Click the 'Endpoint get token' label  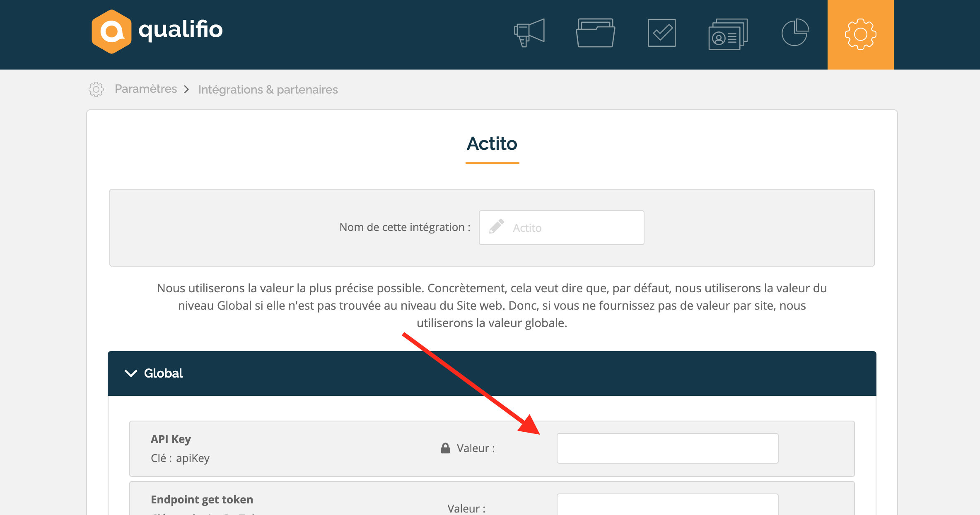click(202, 500)
